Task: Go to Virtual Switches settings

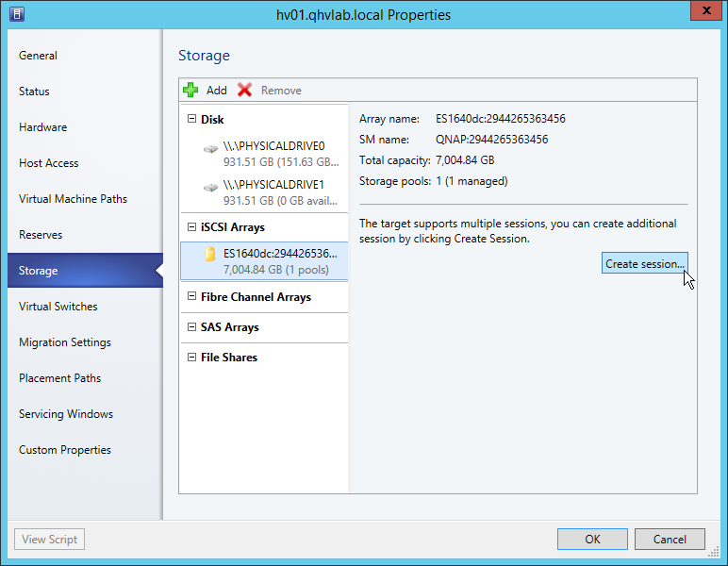Action: pyautogui.click(x=58, y=307)
